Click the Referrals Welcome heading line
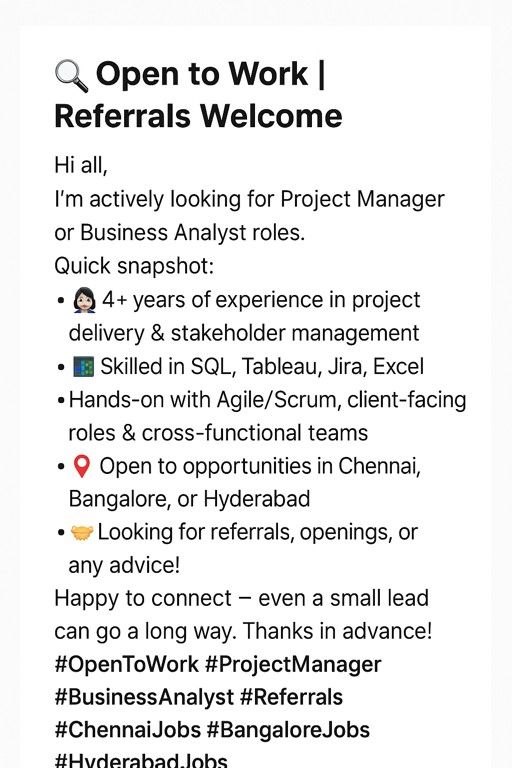 click(198, 116)
